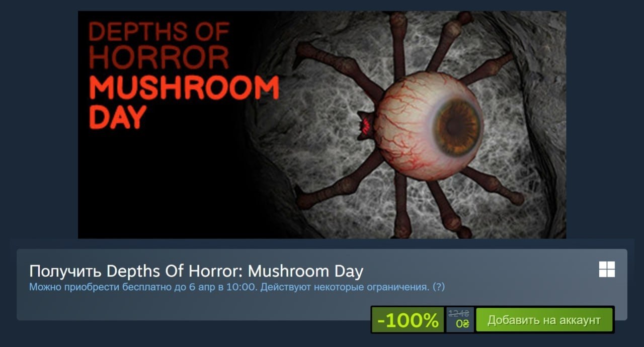Click the 0₴ final price
Image resolution: width=644 pixels, height=347 pixels.
tap(462, 324)
